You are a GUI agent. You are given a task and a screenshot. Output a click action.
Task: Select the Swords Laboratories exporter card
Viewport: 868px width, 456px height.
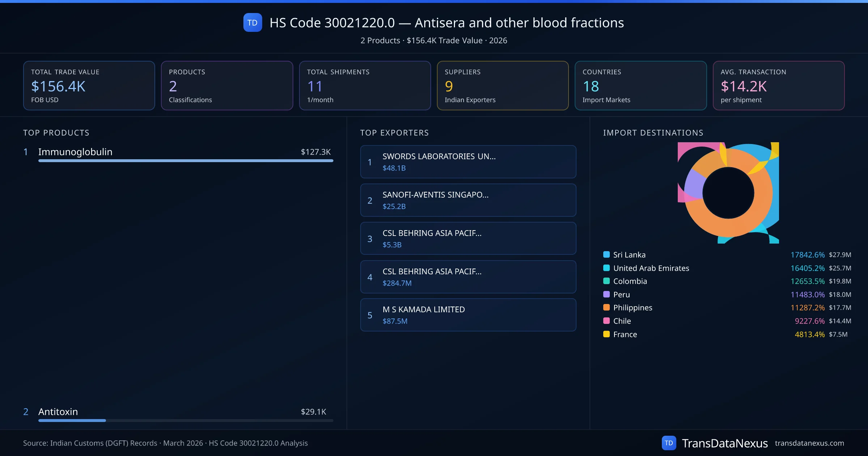(468, 162)
